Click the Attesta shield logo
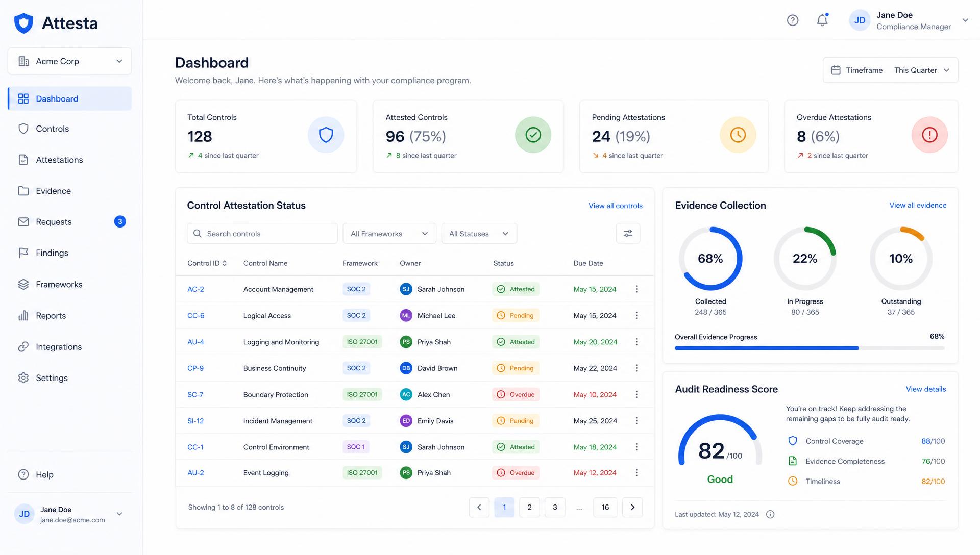Viewport: 980px width, 555px height. [23, 23]
